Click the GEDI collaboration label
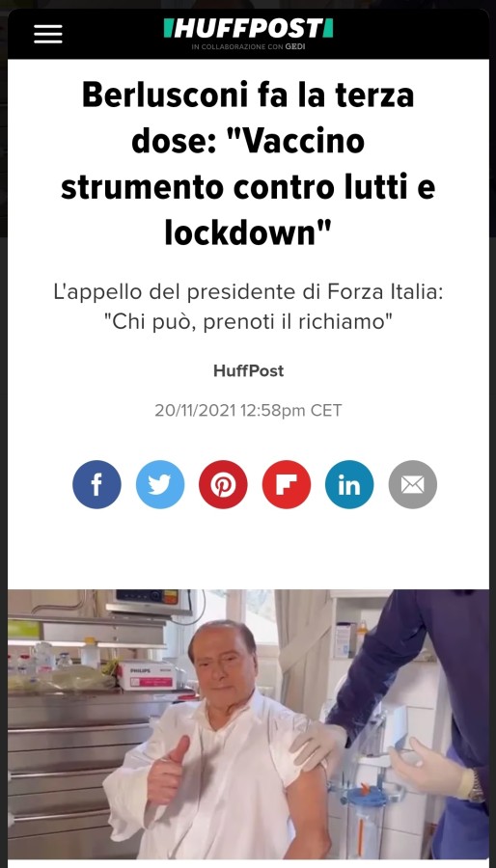The height and width of the screenshot is (868, 496). [x=249, y=47]
